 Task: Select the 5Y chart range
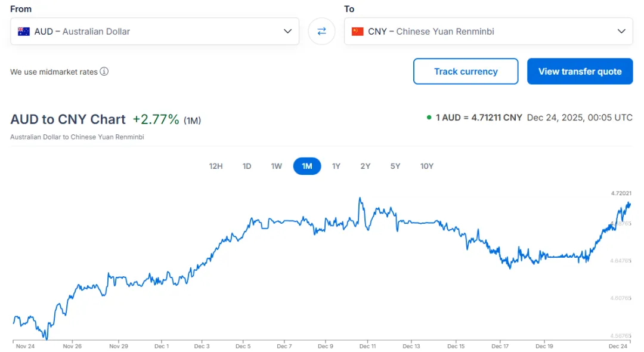point(395,166)
